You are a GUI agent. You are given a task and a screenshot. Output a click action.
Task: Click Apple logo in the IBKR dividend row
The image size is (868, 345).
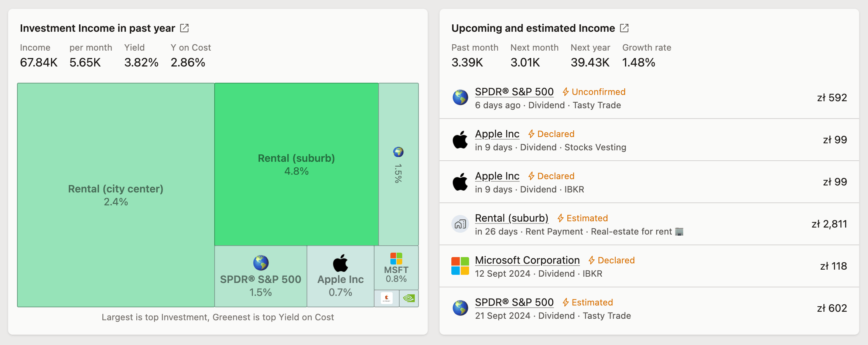[x=460, y=182]
